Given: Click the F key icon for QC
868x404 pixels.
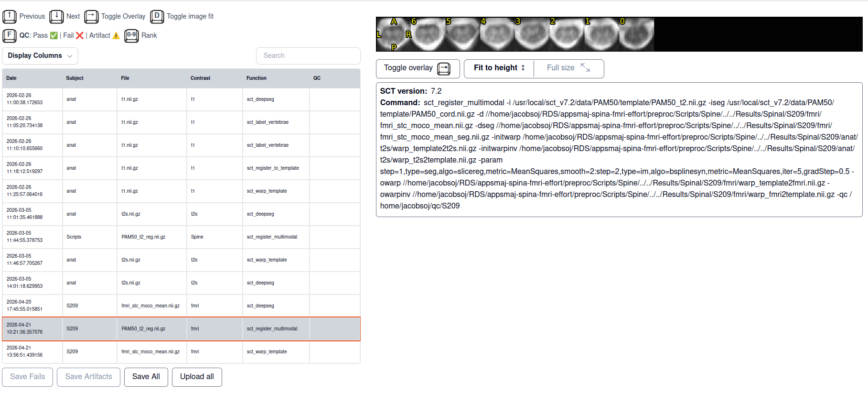Looking at the screenshot, I should (10, 36).
